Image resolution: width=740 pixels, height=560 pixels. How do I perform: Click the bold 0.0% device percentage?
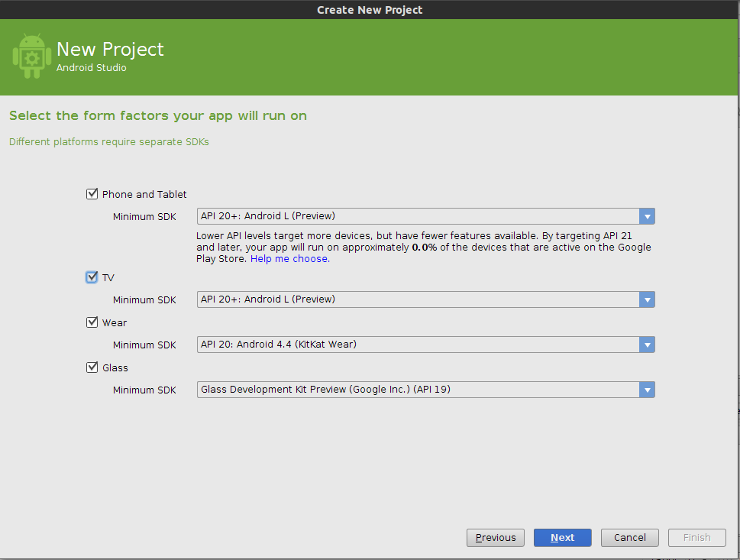tap(425, 248)
